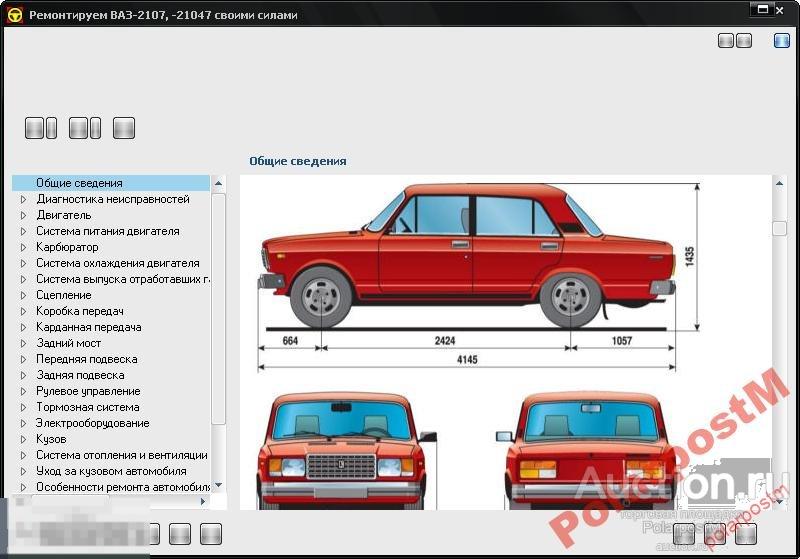The height and width of the screenshot is (559, 800).
Task: Click the right scroll arrow under the contents tree
Action: point(204,501)
